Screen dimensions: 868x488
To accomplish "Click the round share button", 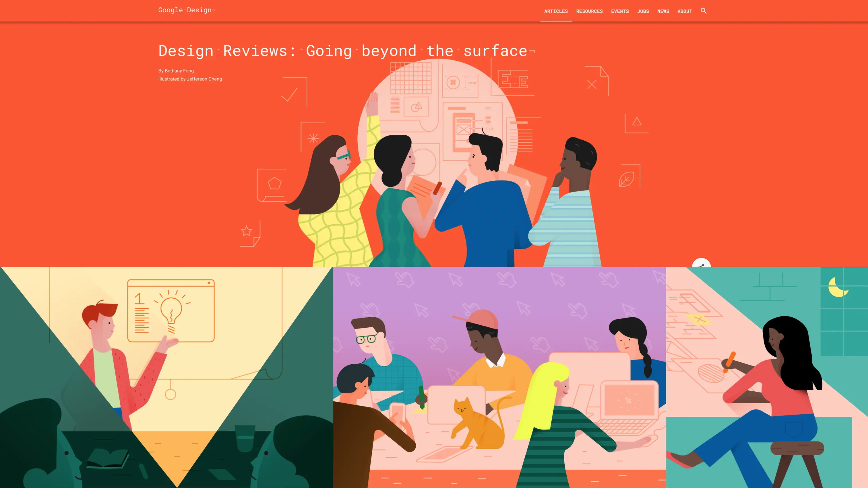I will [701, 263].
